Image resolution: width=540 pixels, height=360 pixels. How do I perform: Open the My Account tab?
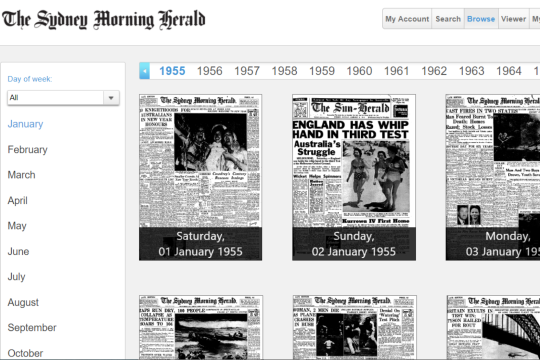pos(407,19)
